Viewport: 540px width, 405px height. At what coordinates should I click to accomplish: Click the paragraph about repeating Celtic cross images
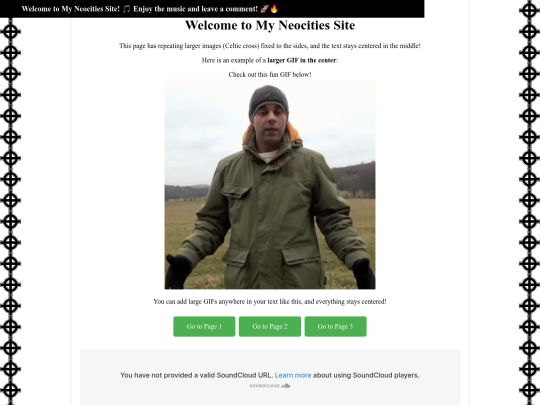270,46
